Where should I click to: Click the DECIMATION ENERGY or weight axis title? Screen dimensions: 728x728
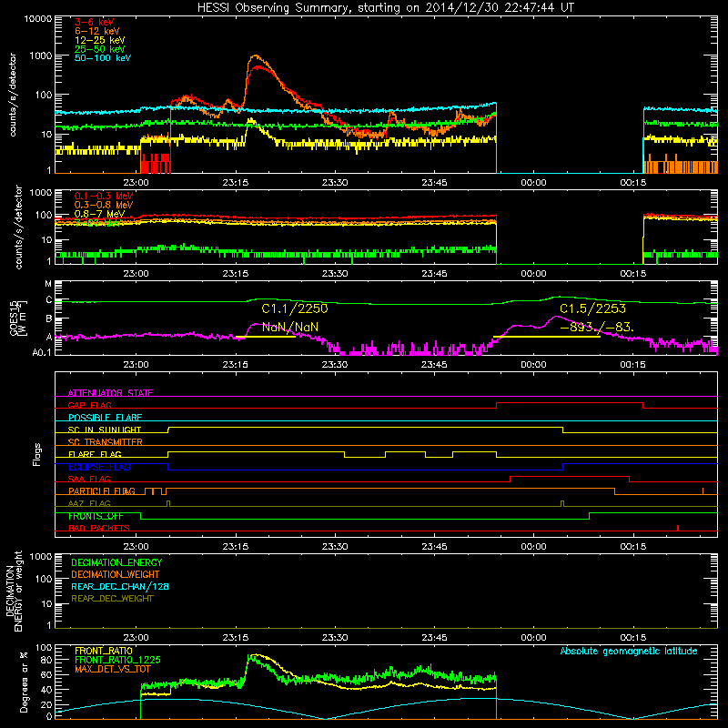tap(15, 591)
